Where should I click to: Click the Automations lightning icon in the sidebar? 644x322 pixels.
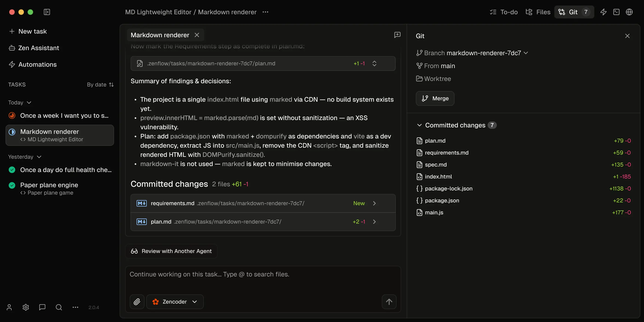tap(12, 64)
